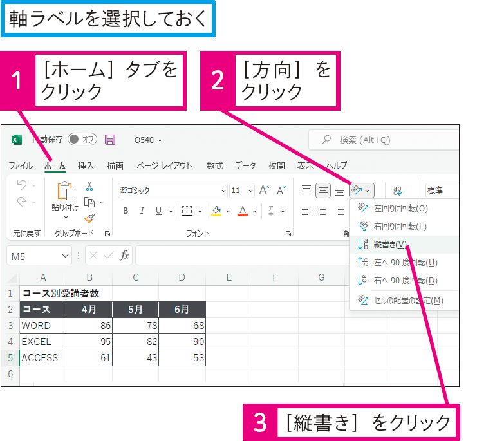Screen dimensions: 504x441
Task: Open the Name Box dropdown arrow
Action: pos(65,256)
